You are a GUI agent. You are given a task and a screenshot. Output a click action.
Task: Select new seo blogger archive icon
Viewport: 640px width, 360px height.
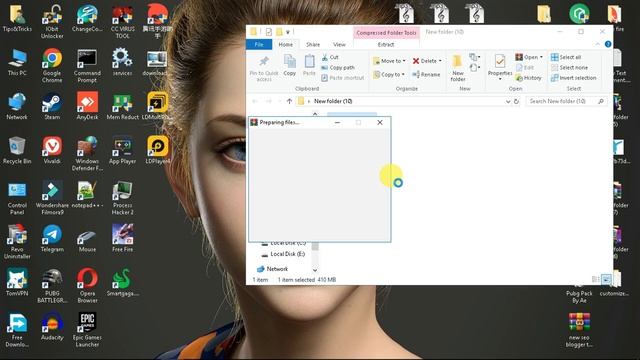579,330
